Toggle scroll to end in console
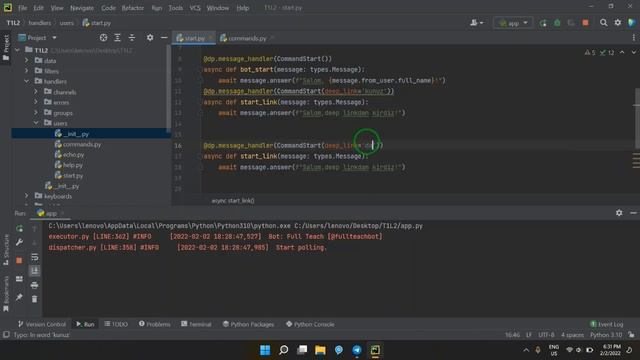 (35, 271)
